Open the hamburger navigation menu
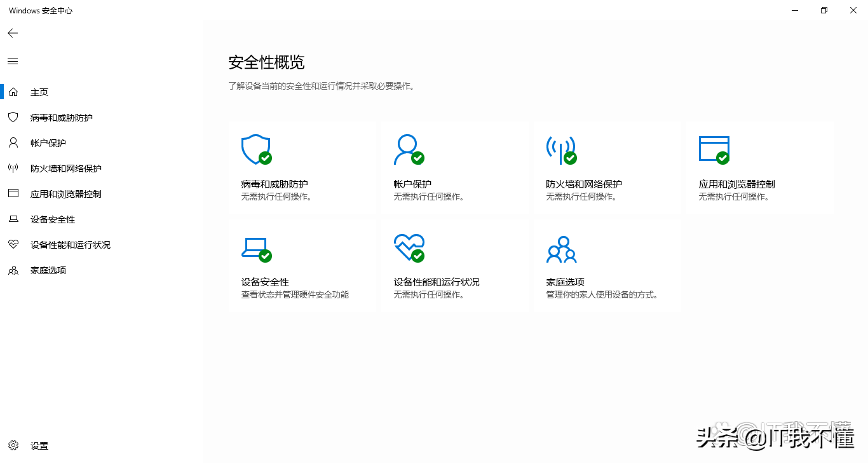The image size is (868, 463). point(12,61)
